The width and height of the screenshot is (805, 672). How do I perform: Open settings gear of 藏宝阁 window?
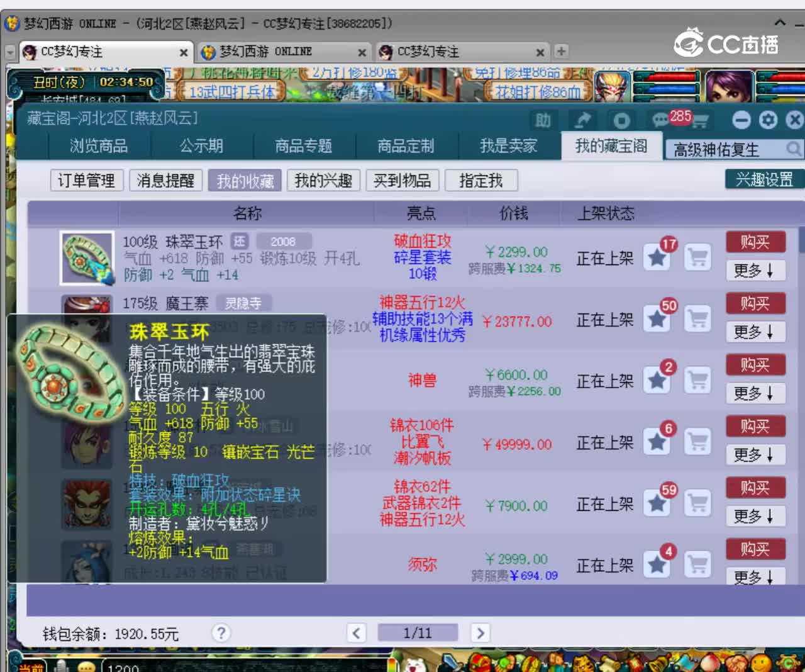(768, 120)
